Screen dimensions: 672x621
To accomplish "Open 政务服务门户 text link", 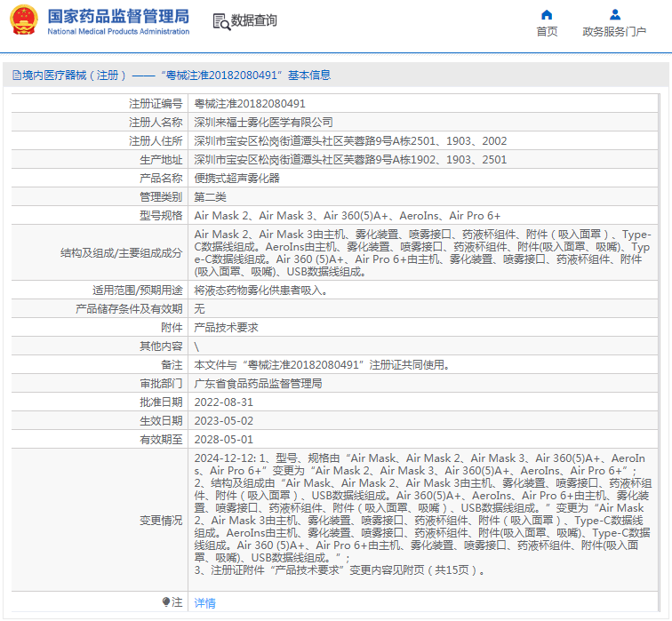I will (614, 32).
